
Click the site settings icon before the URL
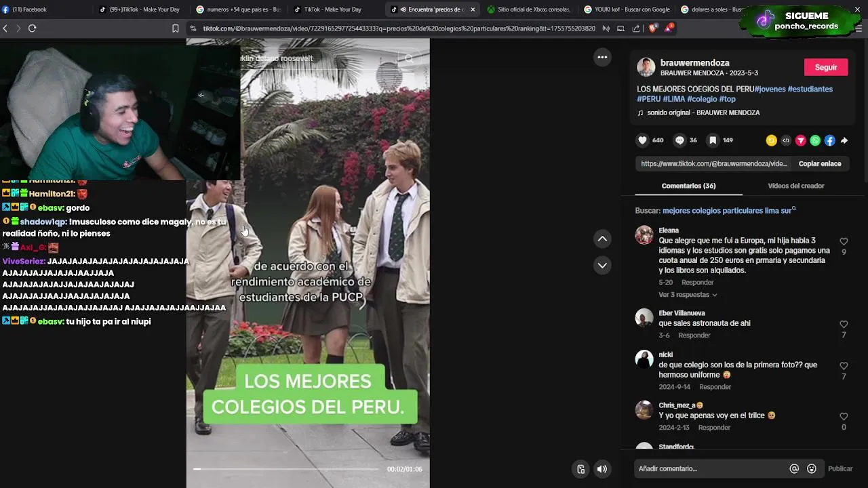193,28
